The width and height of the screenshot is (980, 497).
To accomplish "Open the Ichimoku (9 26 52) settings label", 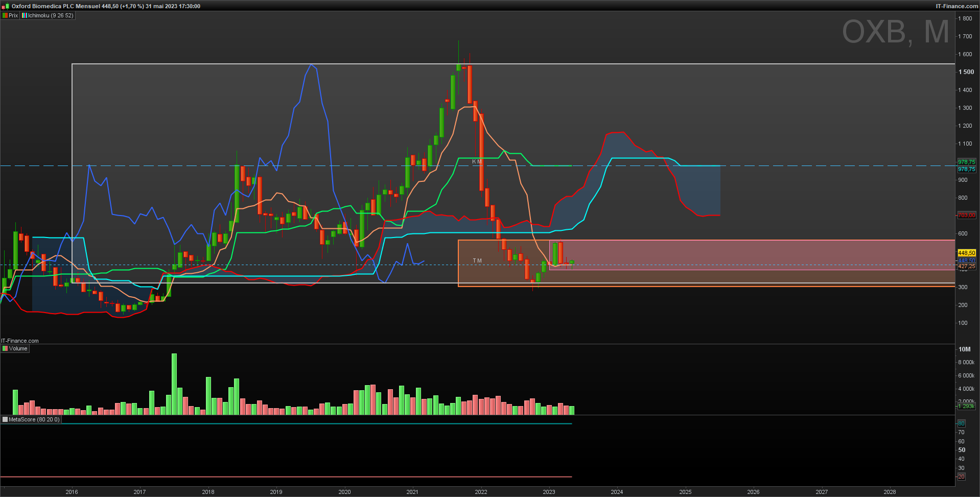I will tap(51, 15).
